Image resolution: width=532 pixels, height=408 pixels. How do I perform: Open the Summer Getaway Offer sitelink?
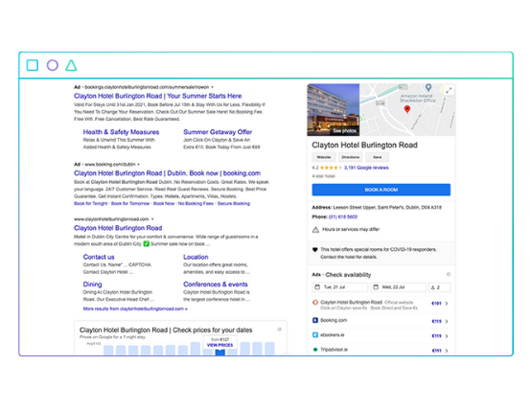point(218,132)
